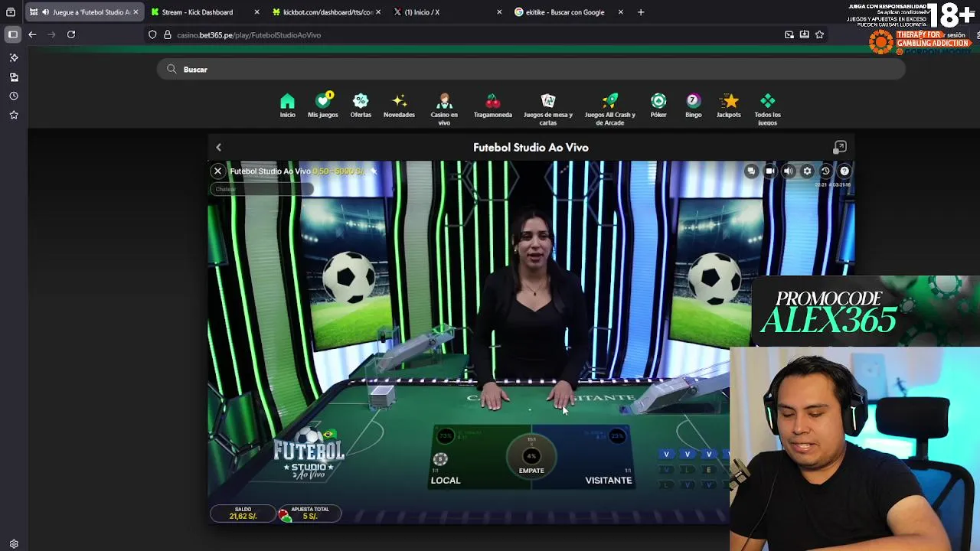Add Futebol Studio to favorites star

(374, 171)
